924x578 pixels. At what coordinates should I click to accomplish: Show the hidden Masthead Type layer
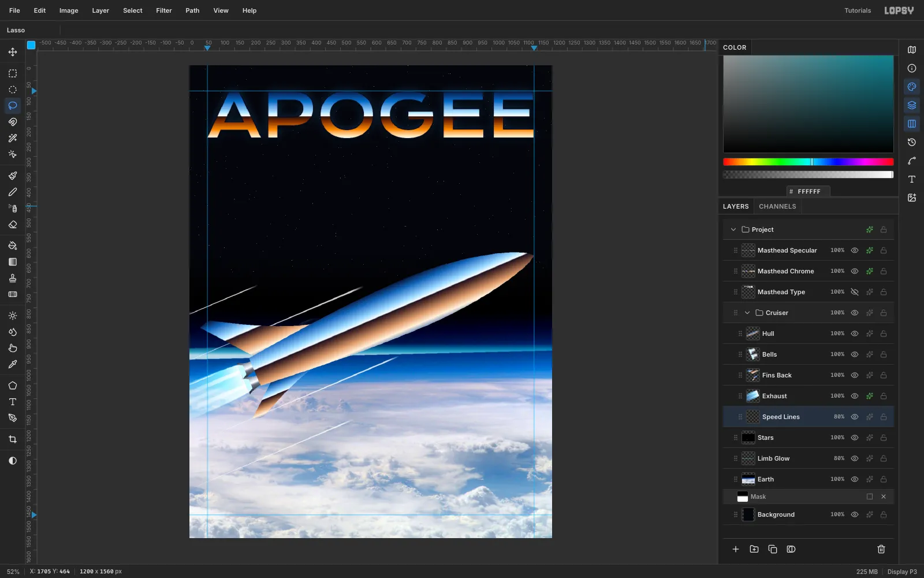click(x=855, y=292)
